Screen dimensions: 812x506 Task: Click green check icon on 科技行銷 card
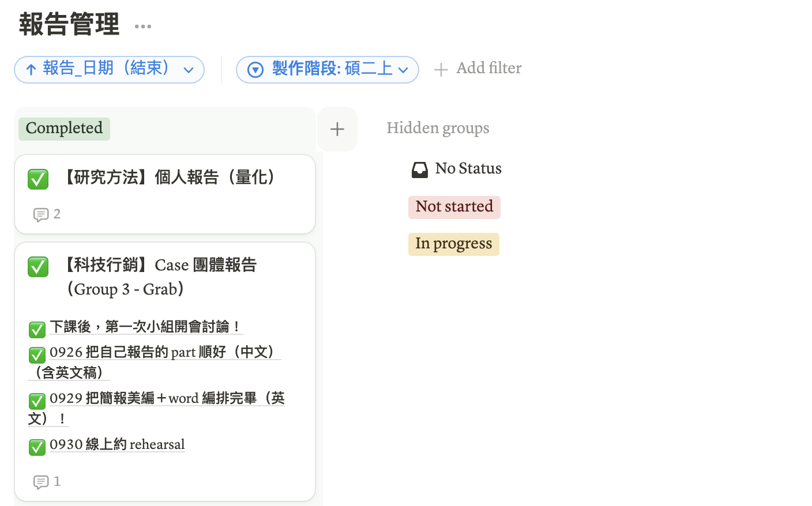coord(38,267)
